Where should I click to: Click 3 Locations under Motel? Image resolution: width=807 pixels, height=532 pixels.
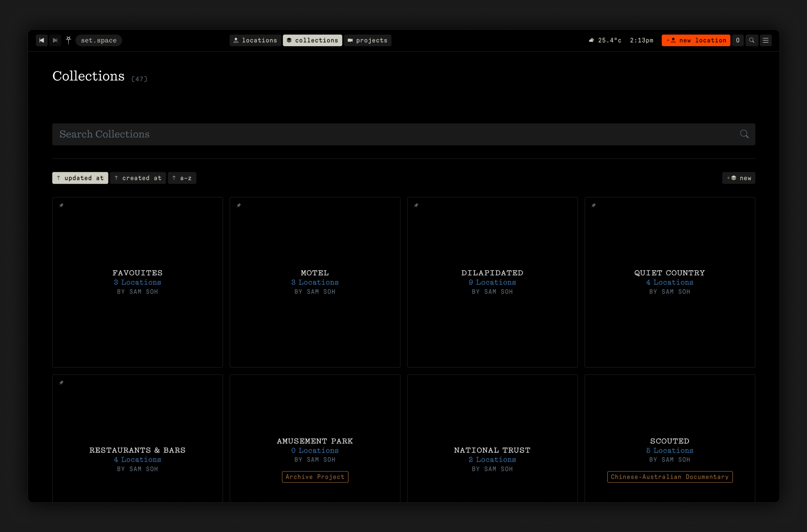pos(315,282)
